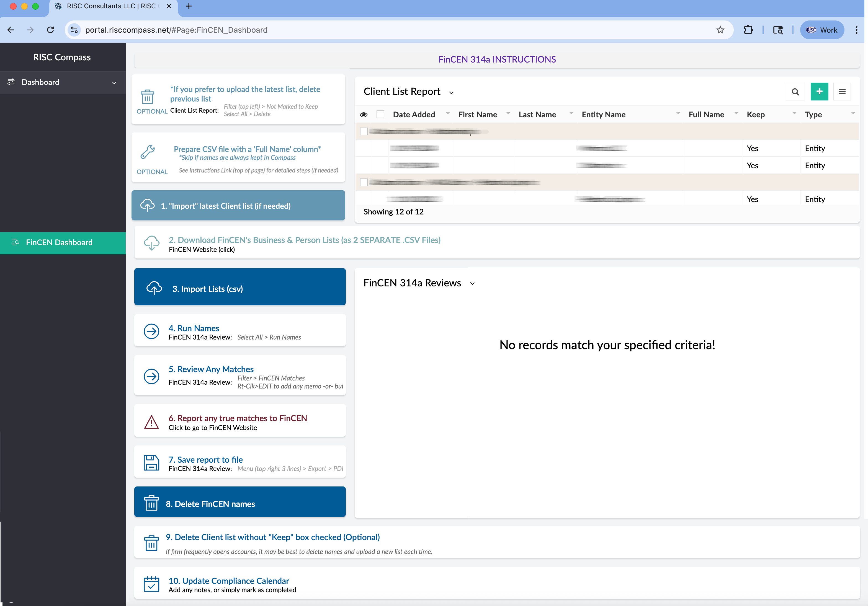Click the floppy disk Save report icon
Screen dimensions: 868x606
(x=151, y=463)
